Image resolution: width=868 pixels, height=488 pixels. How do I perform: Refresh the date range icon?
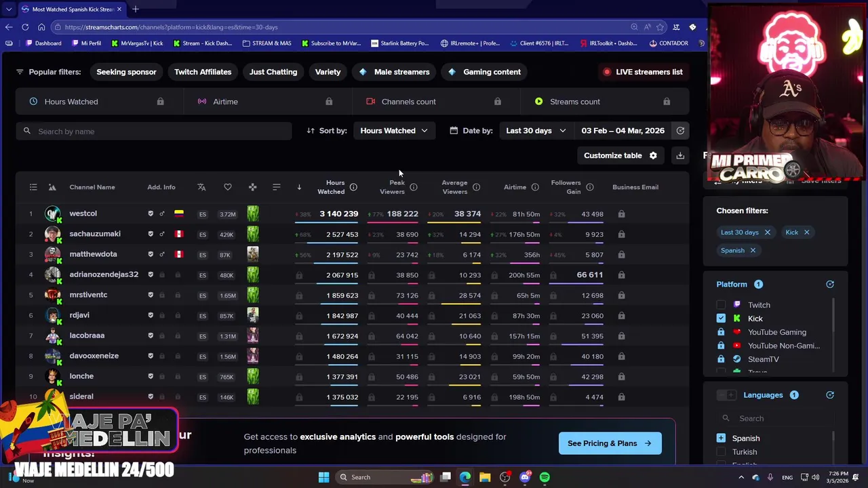(x=680, y=131)
